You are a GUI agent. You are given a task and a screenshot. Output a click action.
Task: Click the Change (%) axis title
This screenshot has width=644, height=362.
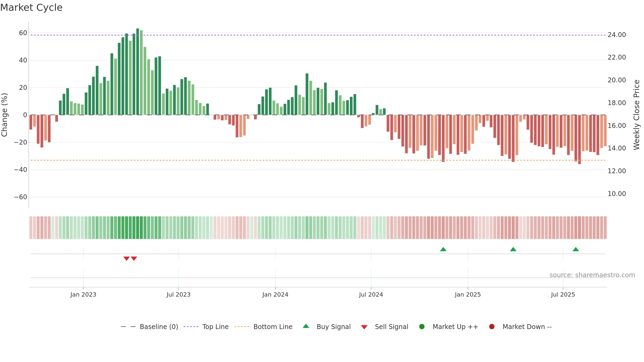click(x=4, y=115)
